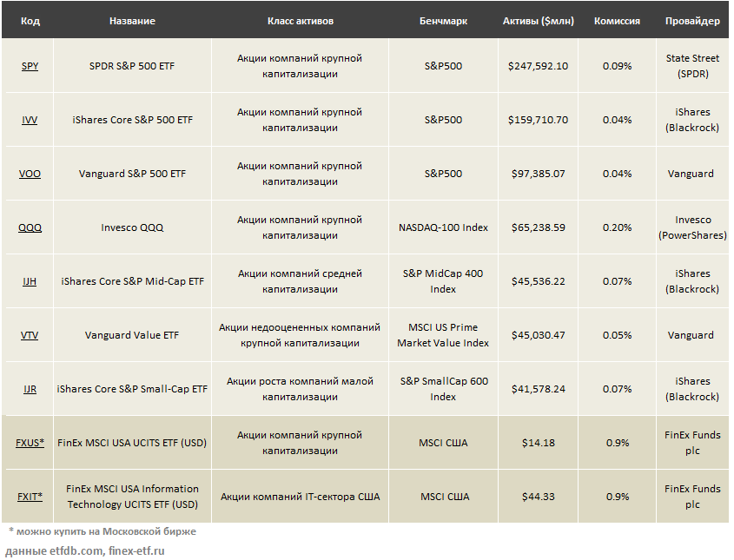Viewport: 734px width, 560px height.
Task: Select the SPDR S&P 500 ETF name cell
Action: point(132,66)
